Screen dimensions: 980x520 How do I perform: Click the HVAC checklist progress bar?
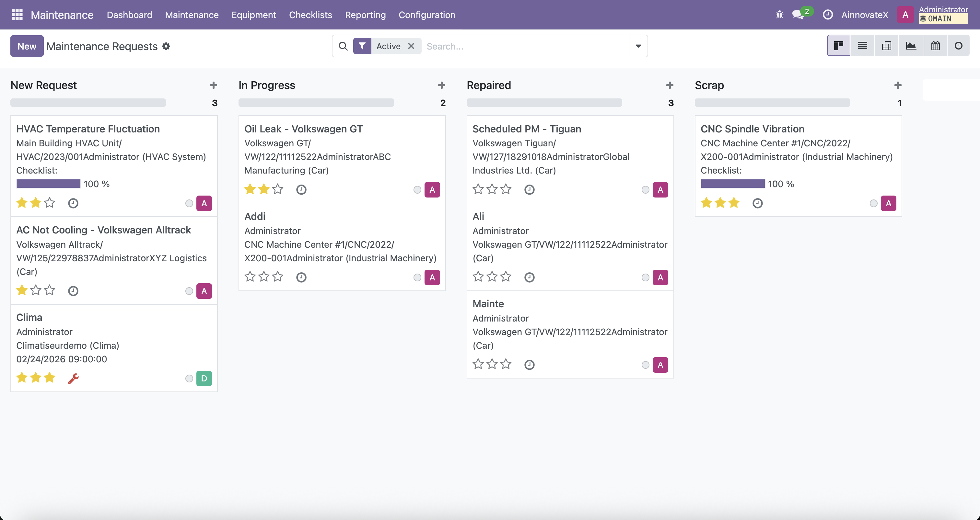coord(48,184)
